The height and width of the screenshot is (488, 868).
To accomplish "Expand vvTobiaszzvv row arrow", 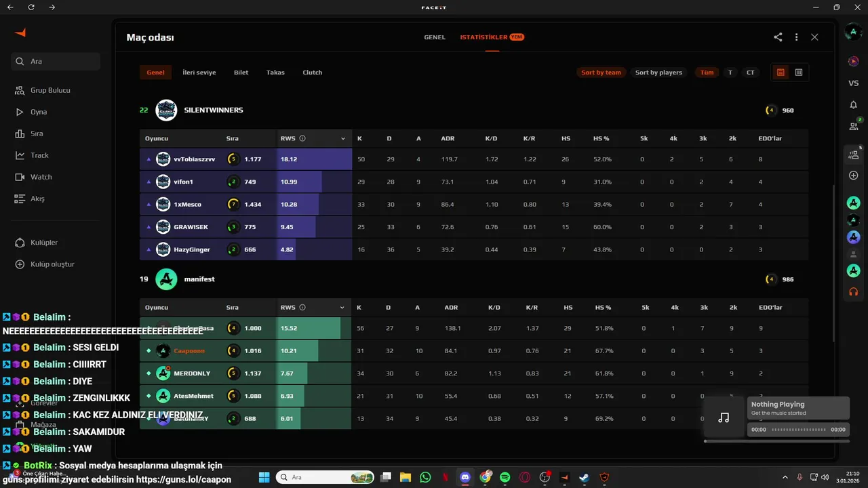I will click(149, 159).
